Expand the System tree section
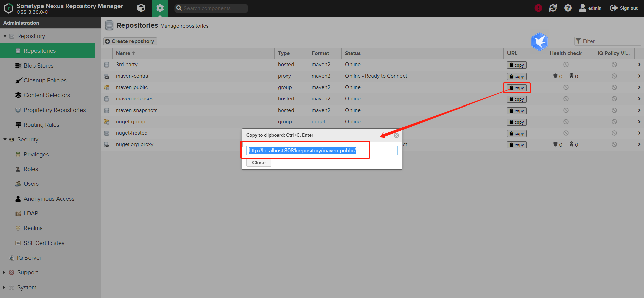This screenshot has width=644, height=298. [4, 287]
